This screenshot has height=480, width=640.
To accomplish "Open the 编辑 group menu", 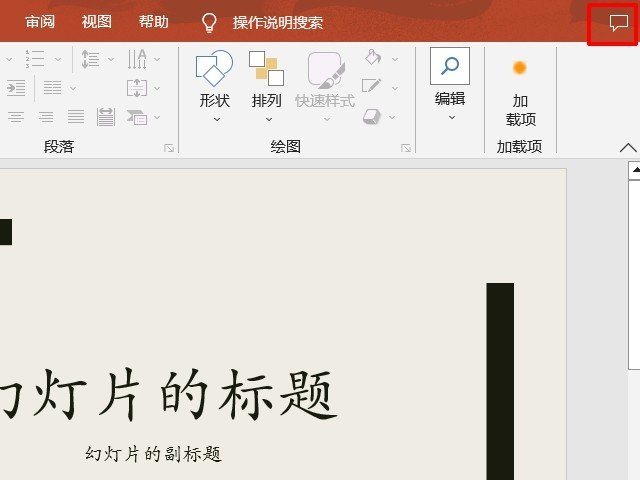I will [450, 84].
